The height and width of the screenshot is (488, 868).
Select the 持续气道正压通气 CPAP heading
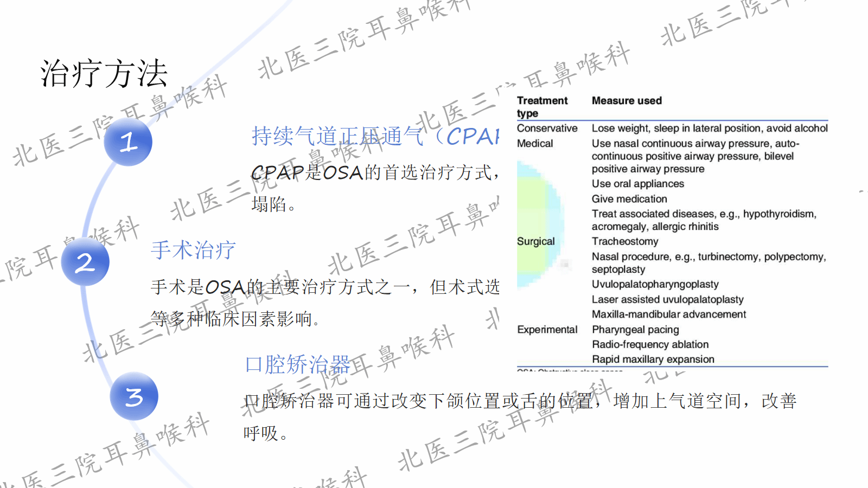point(374,136)
